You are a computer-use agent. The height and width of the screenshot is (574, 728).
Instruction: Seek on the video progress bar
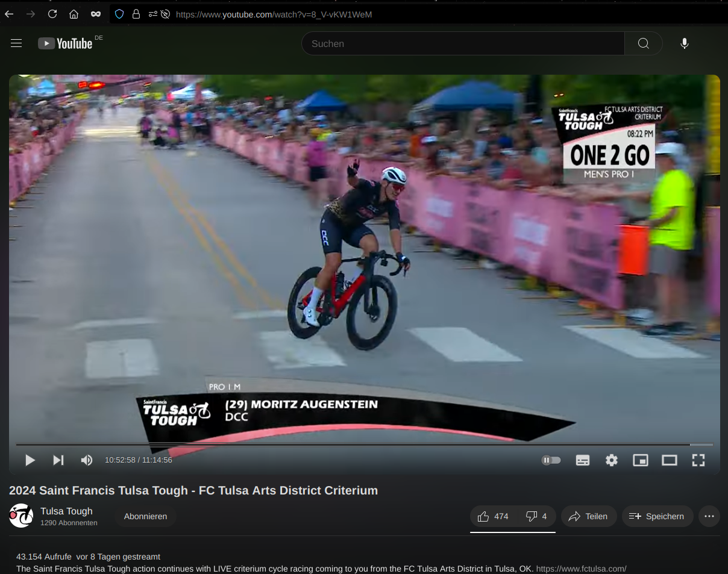364,445
